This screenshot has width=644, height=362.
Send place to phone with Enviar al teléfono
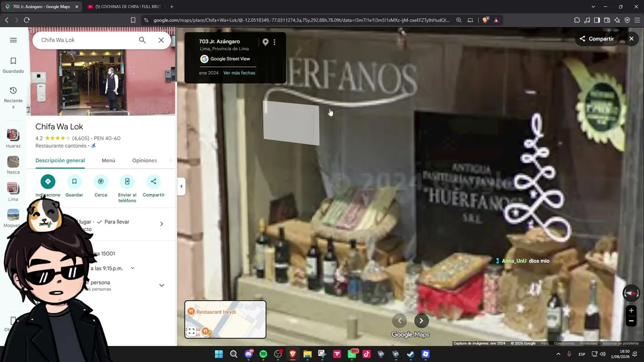127,189
